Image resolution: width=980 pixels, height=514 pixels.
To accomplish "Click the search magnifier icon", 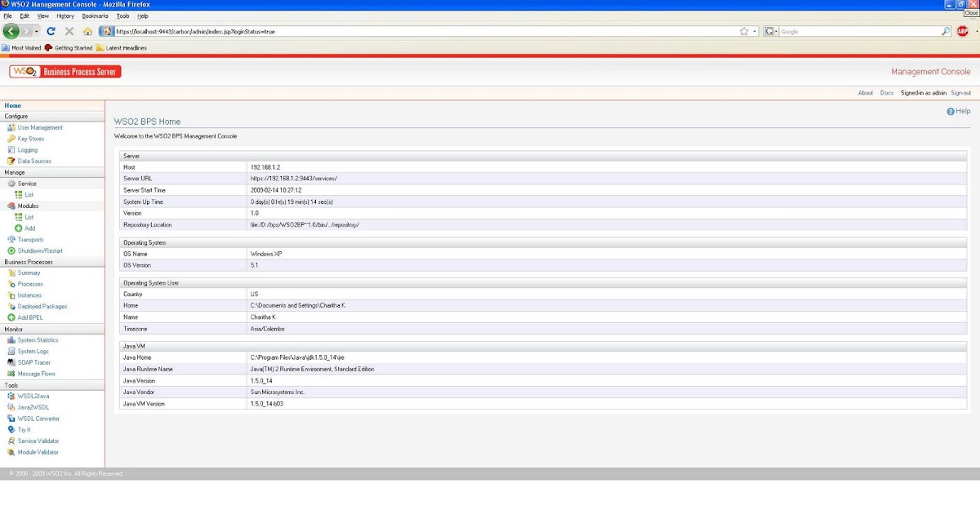I will pyautogui.click(x=946, y=31).
